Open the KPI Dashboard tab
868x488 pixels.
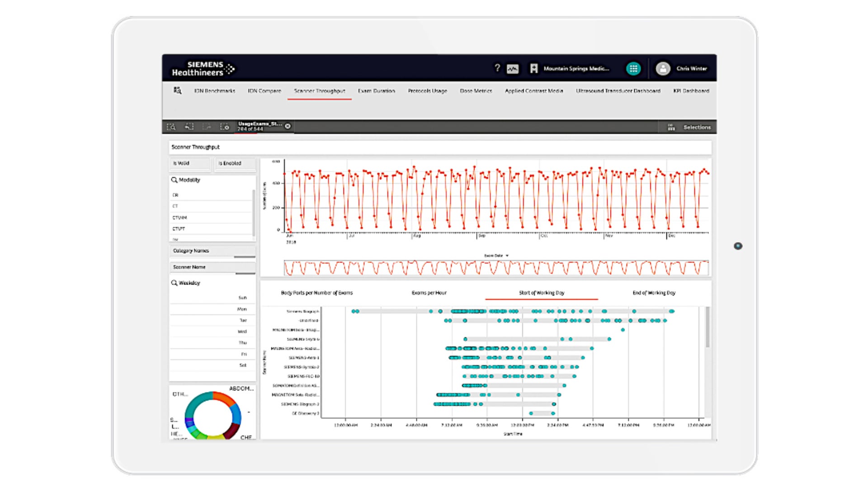(691, 91)
